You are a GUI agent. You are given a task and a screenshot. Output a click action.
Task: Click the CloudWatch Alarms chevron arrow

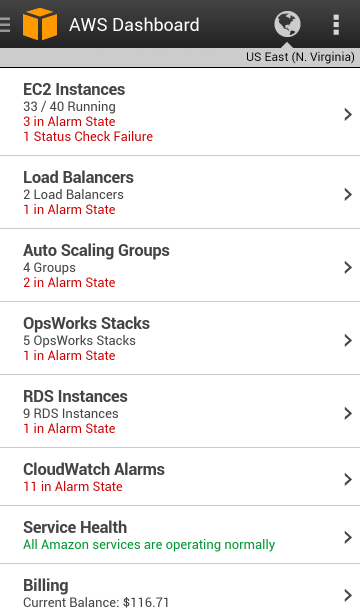(x=348, y=479)
